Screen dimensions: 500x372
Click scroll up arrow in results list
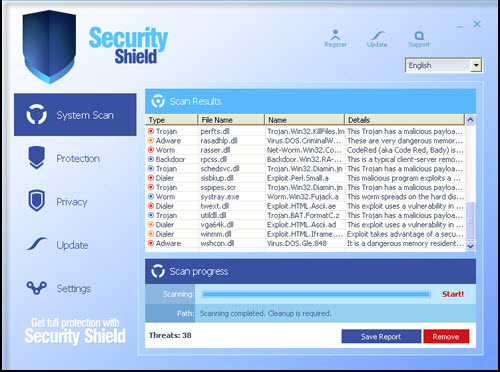tap(470, 120)
